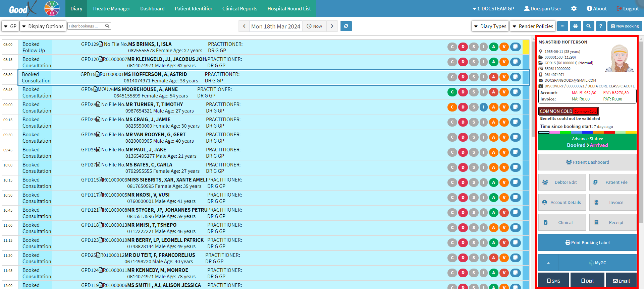644x289 pixels.
Task: Click the printer icon in toolbar
Action: click(575, 26)
